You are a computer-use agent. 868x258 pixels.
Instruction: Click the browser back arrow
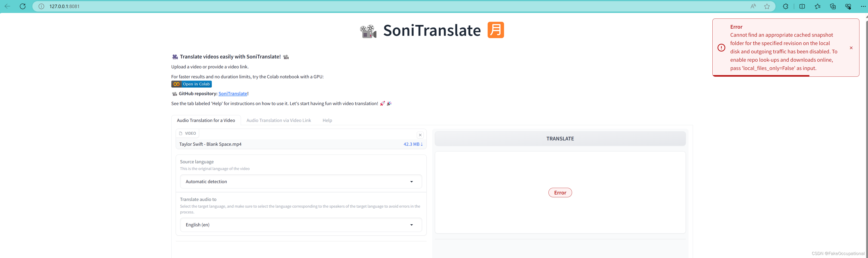click(x=7, y=6)
